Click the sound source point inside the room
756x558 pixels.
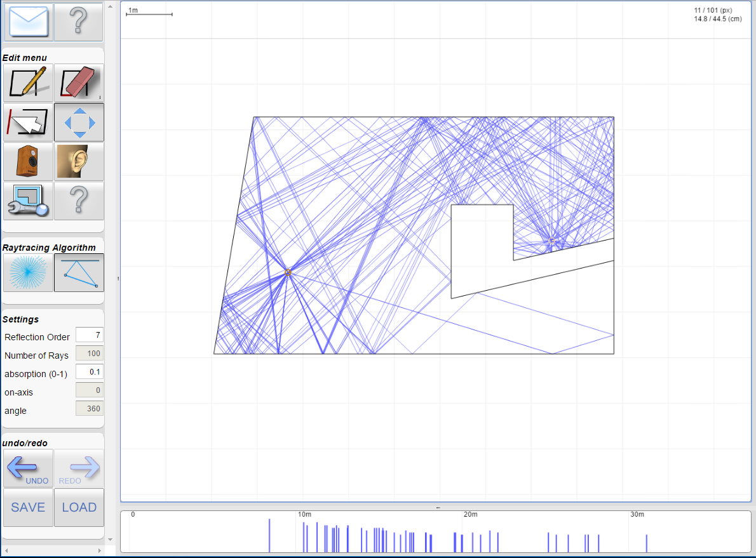288,272
